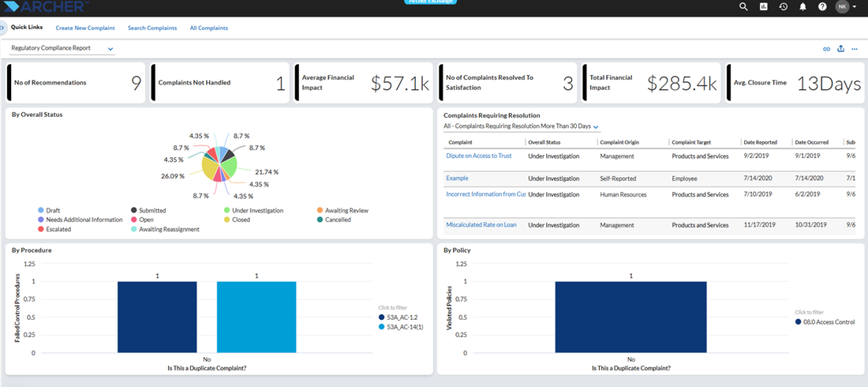Open the Miscalculated Rate on Loan complaint
This screenshot has width=868, height=387.
(x=481, y=225)
